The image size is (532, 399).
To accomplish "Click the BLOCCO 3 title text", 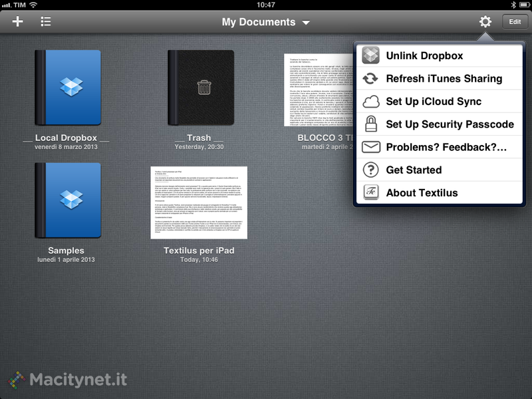I will click(x=325, y=138).
